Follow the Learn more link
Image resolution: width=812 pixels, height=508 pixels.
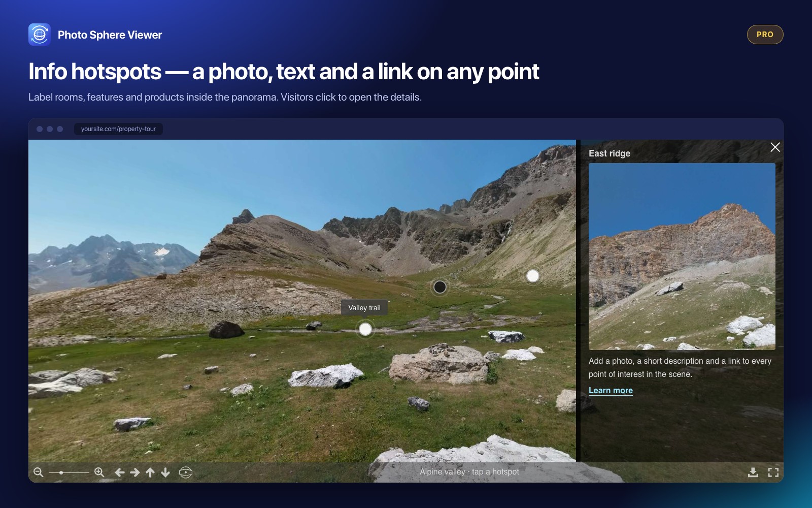click(x=611, y=390)
